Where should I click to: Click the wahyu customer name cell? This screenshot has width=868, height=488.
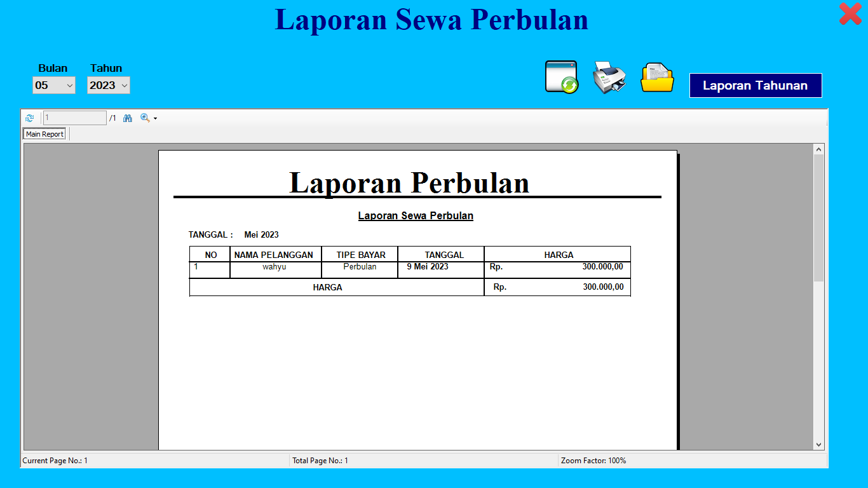pyautogui.click(x=275, y=267)
